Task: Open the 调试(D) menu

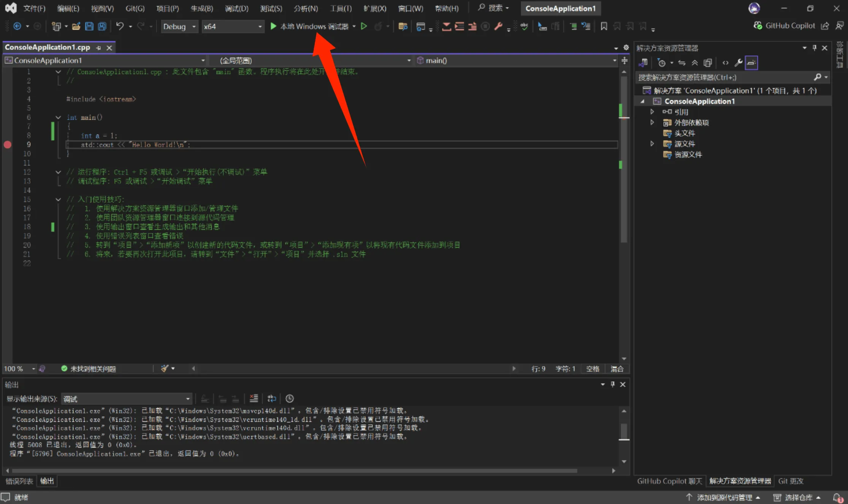Action: point(236,8)
